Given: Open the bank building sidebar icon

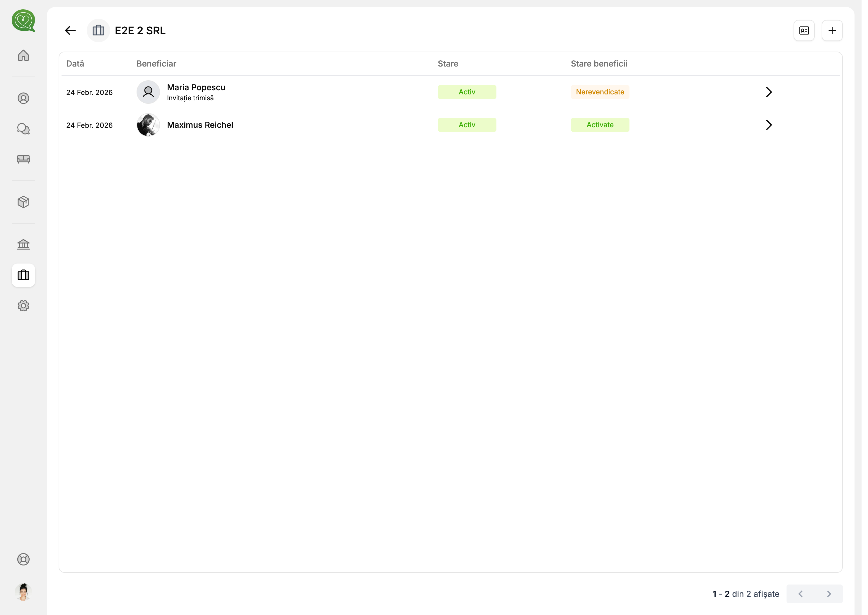Looking at the screenshot, I should pyautogui.click(x=23, y=244).
